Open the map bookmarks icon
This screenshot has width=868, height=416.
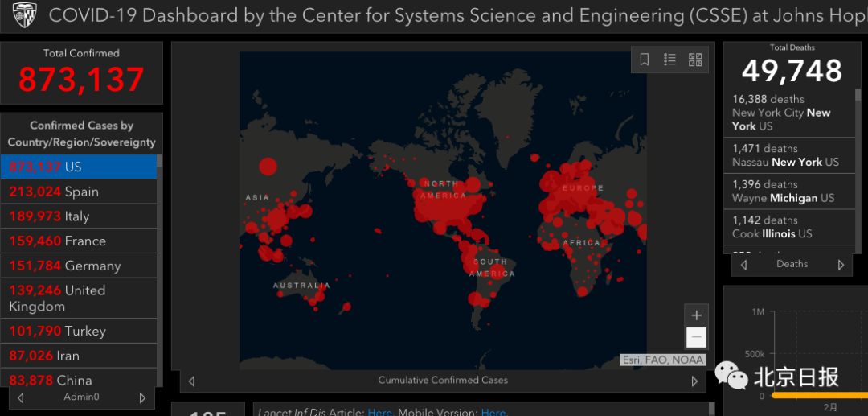[645, 60]
